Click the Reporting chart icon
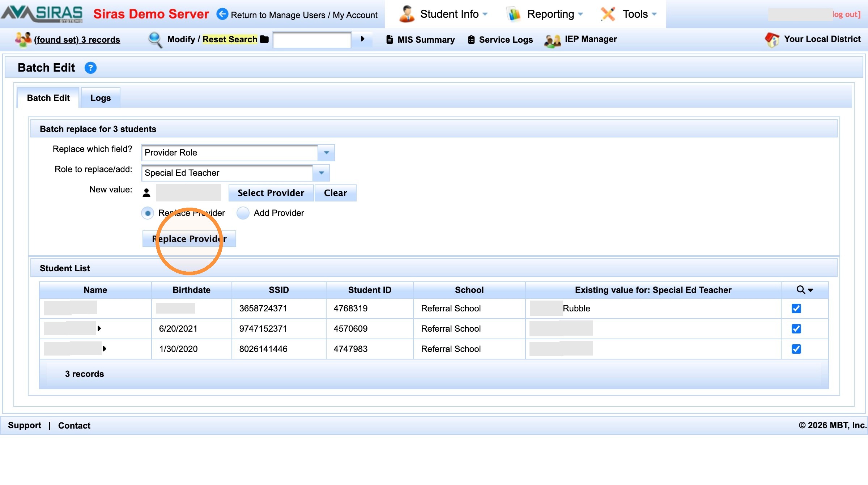Viewport: 868px width, 485px height. click(514, 14)
